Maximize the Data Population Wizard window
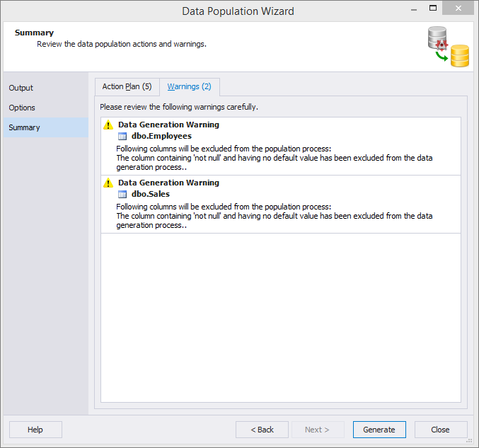Image resolution: width=479 pixels, height=448 pixels. 433,8
